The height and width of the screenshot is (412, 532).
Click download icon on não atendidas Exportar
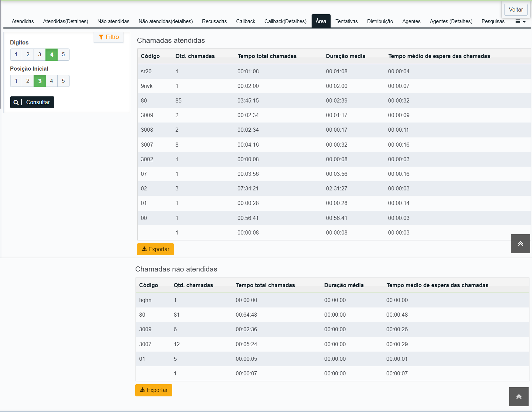pos(142,390)
